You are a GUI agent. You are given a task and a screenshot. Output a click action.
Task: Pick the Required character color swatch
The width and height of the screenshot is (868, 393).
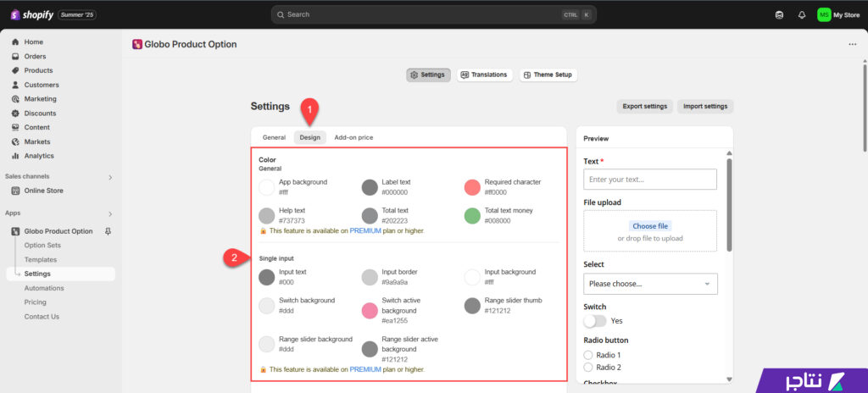(x=472, y=187)
